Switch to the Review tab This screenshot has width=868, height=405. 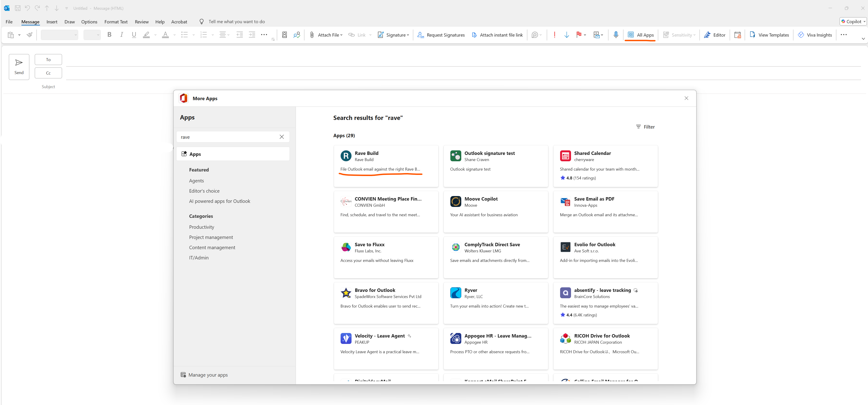click(142, 22)
